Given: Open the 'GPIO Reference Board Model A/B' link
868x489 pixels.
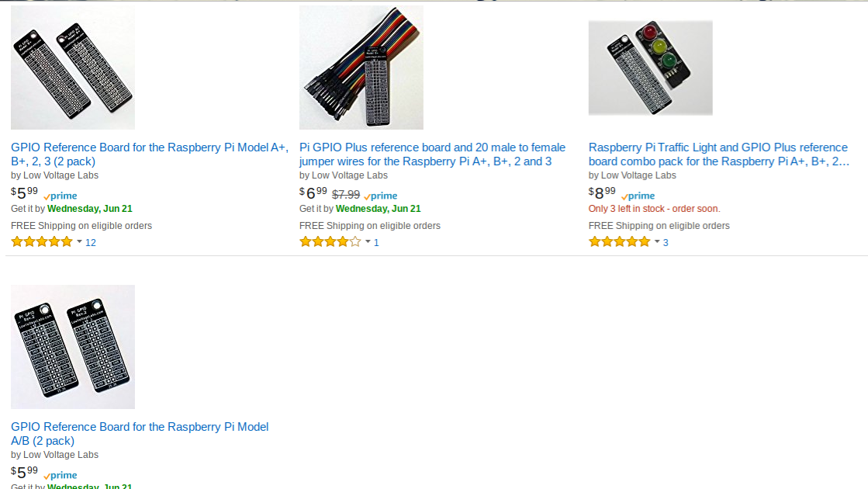Looking at the screenshot, I should (140, 434).
